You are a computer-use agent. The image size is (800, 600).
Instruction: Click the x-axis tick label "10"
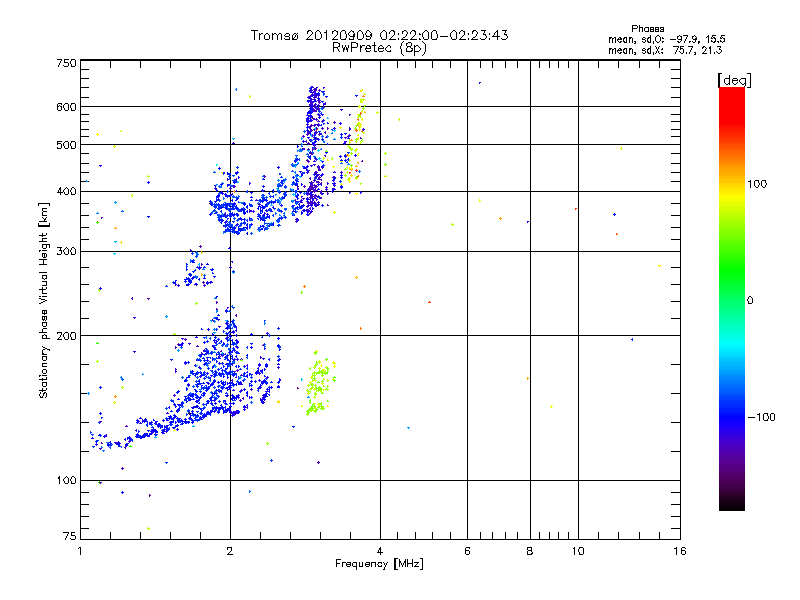[x=578, y=551]
